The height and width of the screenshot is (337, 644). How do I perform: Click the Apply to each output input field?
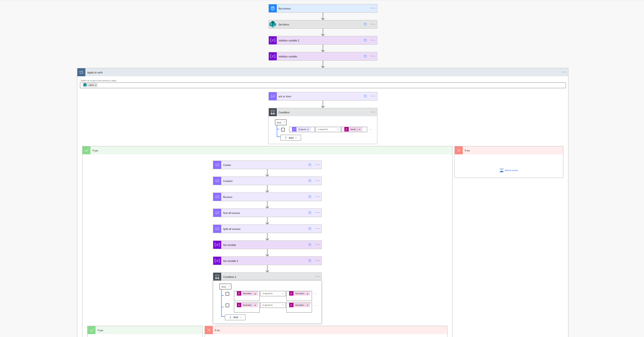pyautogui.click(x=327, y=85)
